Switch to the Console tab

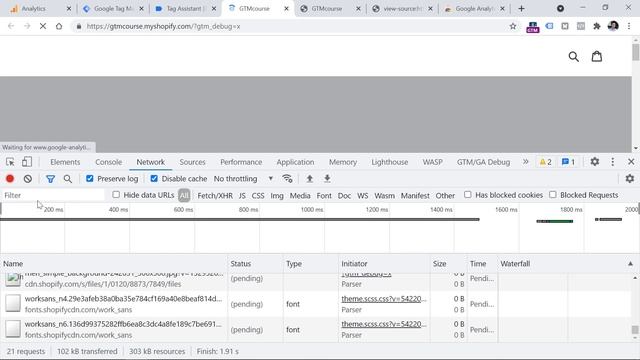(109, 162)
